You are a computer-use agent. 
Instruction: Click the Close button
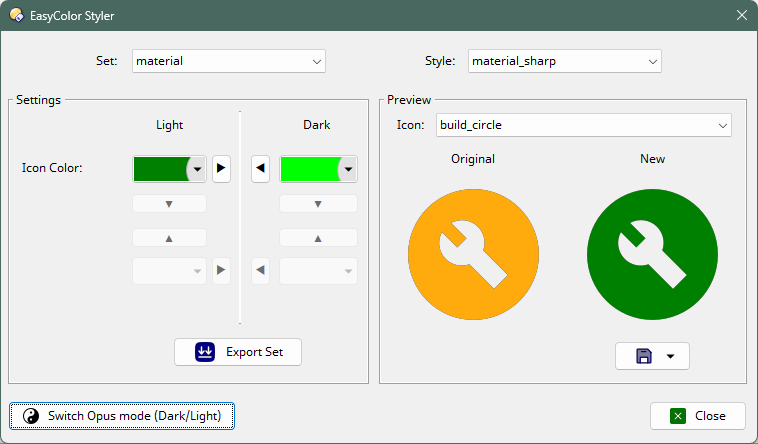[698, 416]
